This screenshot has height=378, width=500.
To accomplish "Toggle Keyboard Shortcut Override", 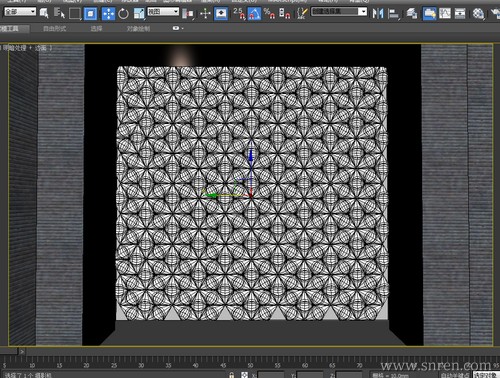I will coord(221,14).
